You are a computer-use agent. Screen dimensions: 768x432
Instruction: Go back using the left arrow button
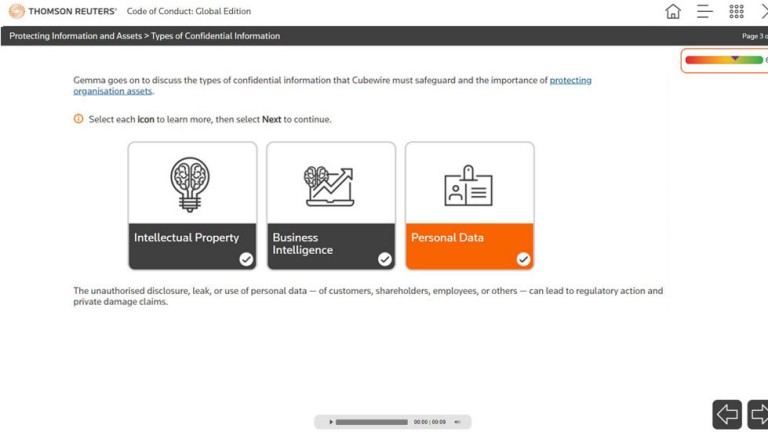727,413
